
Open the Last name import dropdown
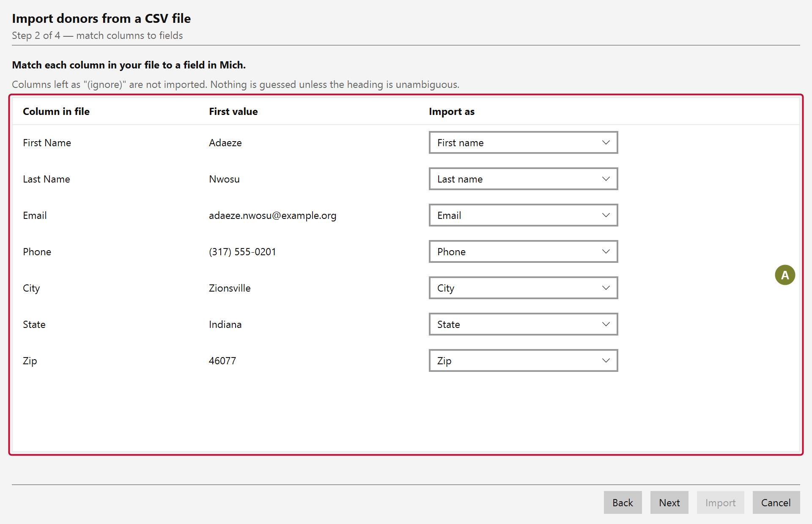[x=523, y=179]
